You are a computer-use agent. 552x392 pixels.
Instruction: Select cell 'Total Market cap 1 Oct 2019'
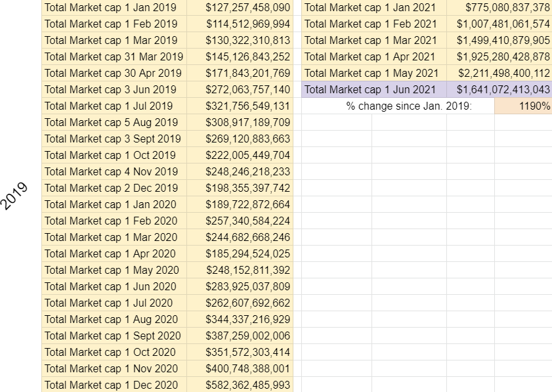pyautogui.click(x=114, y=156)
